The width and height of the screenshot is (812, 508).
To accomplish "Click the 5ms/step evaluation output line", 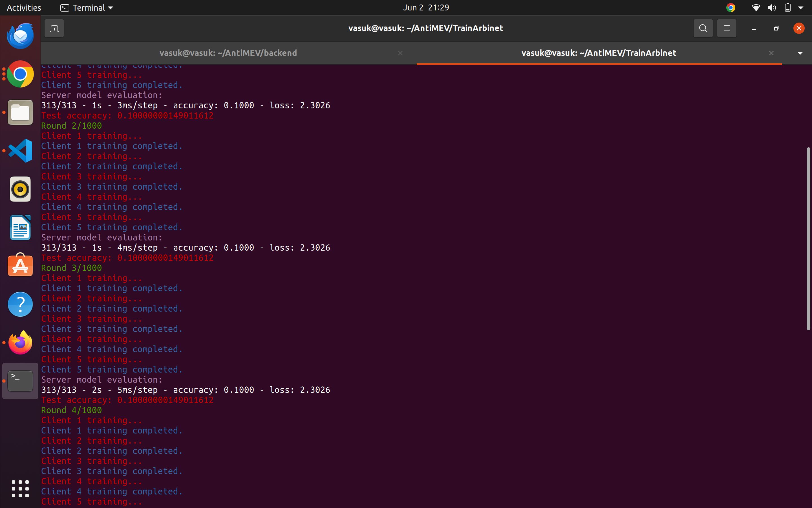I will (x=186, y=390).
